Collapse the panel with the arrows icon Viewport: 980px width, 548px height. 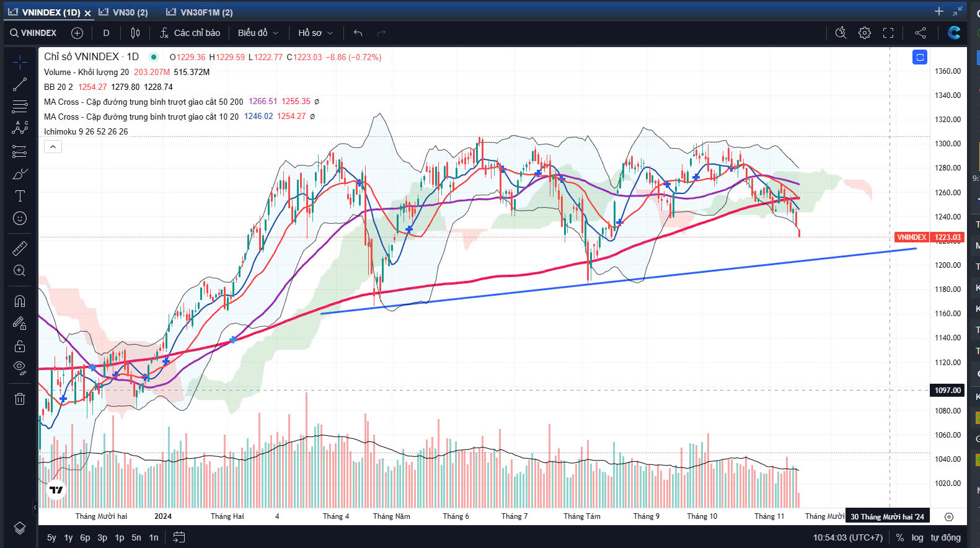pyautogui.click(x=958, y=11)
